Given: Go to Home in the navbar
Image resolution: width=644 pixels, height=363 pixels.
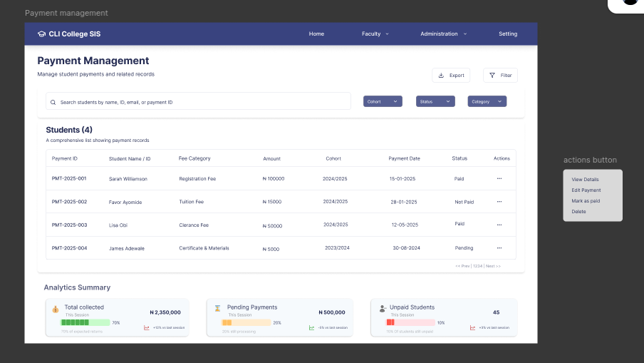Looking at the screenshot, I should 316,34.
